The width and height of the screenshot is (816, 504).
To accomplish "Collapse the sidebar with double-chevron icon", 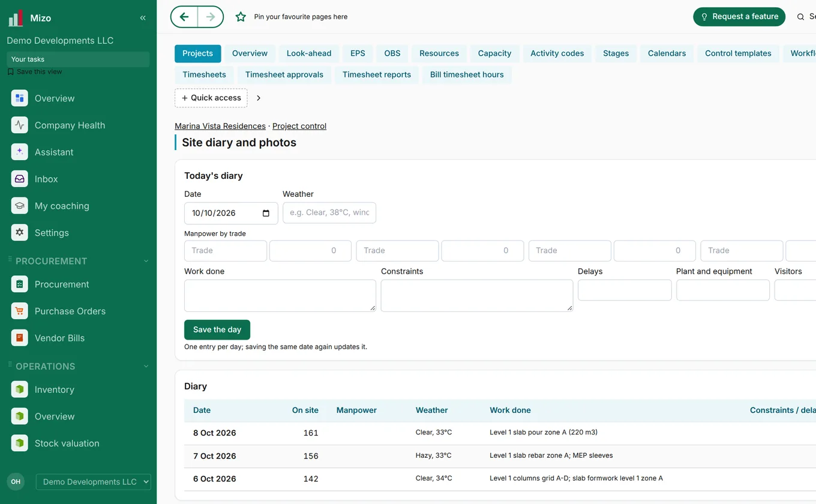I will tap(143, 18).
